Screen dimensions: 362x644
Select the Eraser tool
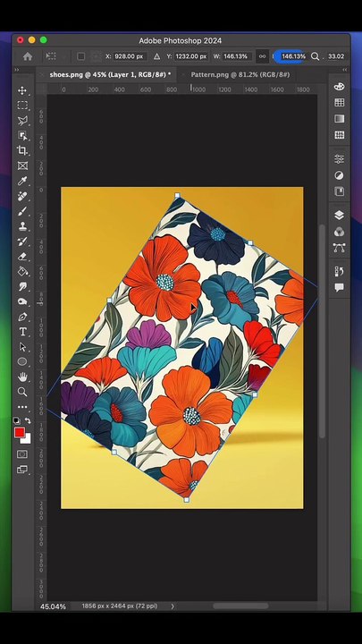point(22,257)
